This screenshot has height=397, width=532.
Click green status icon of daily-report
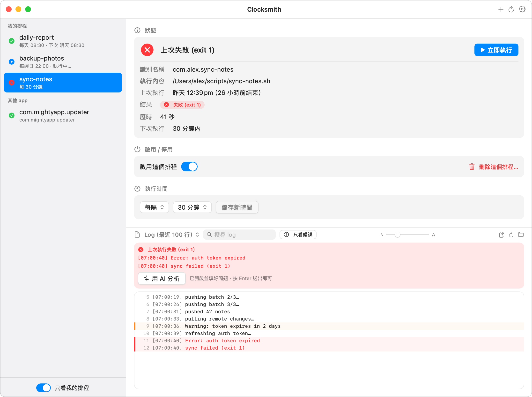tap(12, 41)
